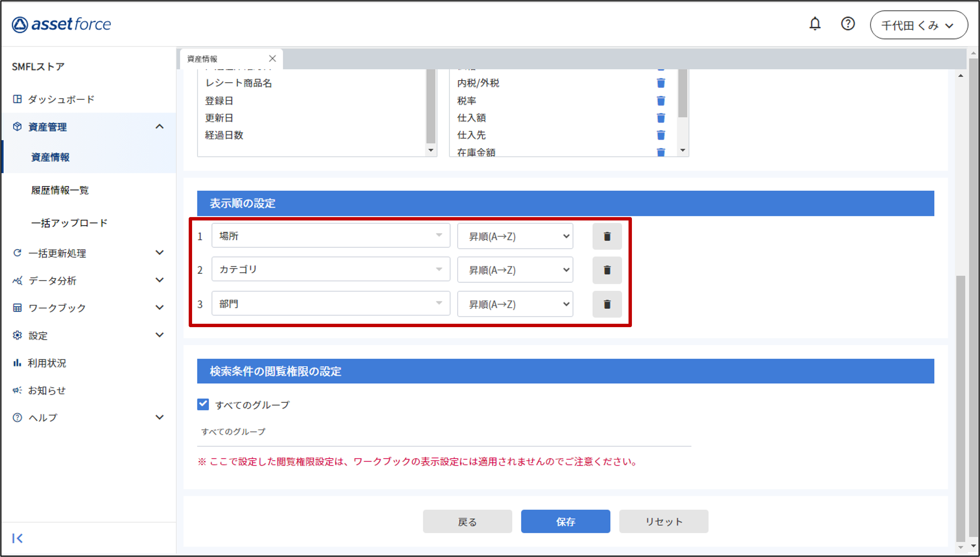Open the notification bell
Screen dimensions: 980x557
click(x=815, y=24)
